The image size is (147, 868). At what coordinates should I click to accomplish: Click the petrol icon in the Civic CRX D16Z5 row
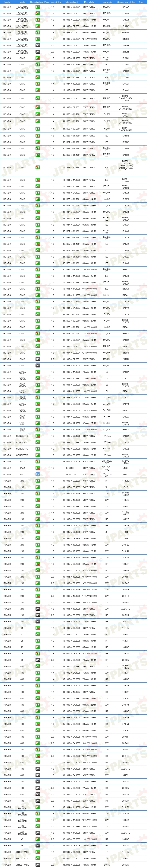[x=38, y=417]
